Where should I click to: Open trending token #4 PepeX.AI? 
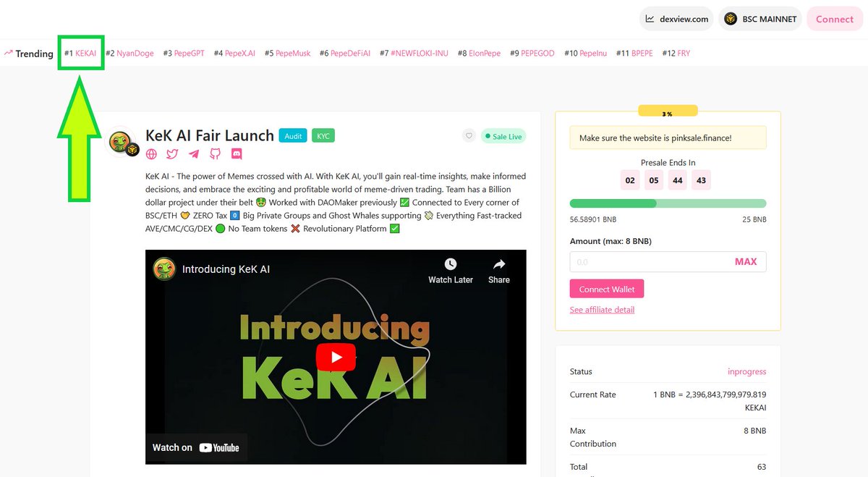234,53
